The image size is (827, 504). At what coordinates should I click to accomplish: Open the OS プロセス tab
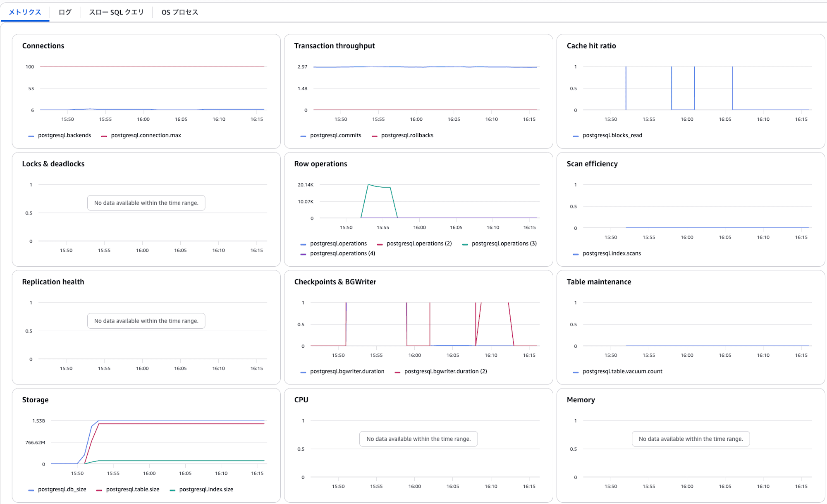click(180, 12)
